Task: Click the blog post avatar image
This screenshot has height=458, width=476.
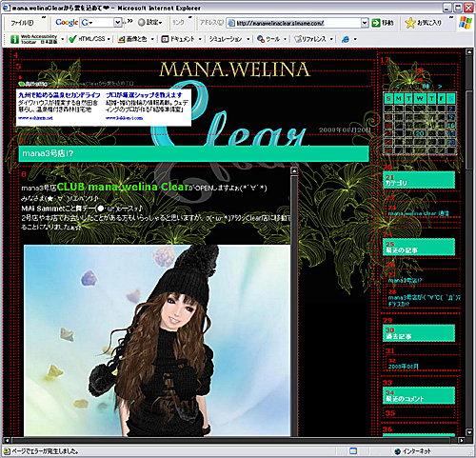Action: [157, 340]
